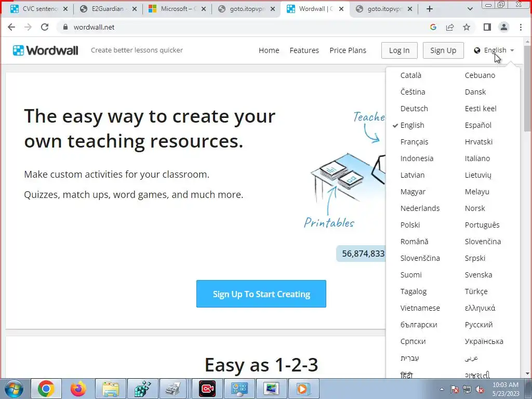Open File Explorer from the taskbar

pos(111,389)
